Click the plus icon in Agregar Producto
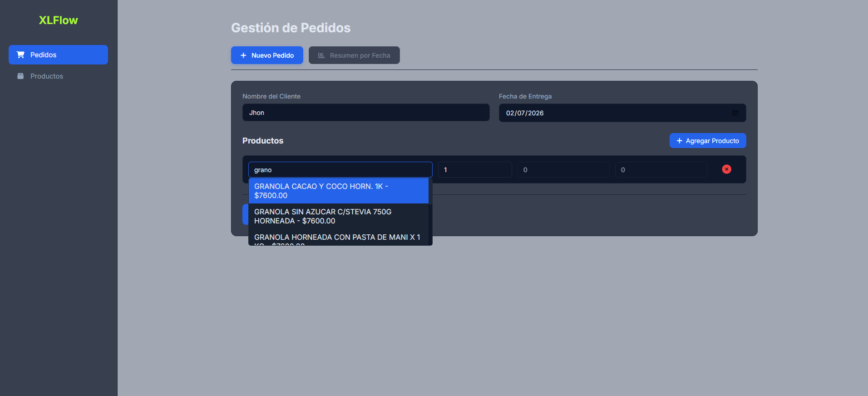 tap(679, 141)
